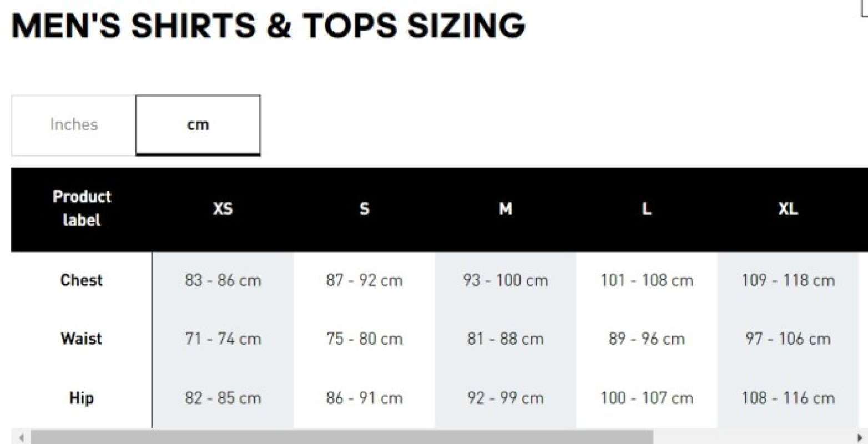Click the XL hip value 108 - 116 cm
868x444 pixels.
coord(788,398)
